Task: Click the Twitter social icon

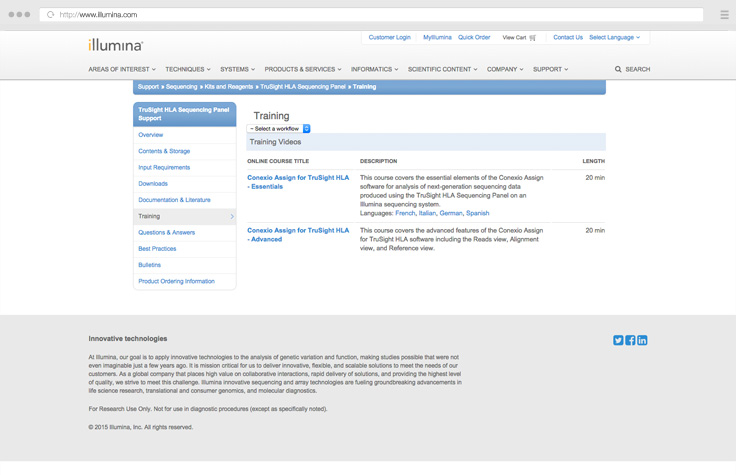Action: point(618,340)
